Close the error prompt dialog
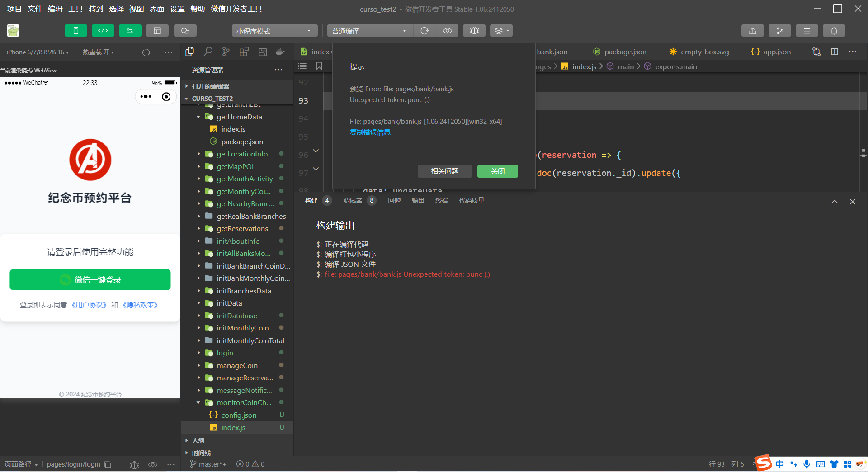 497,171
